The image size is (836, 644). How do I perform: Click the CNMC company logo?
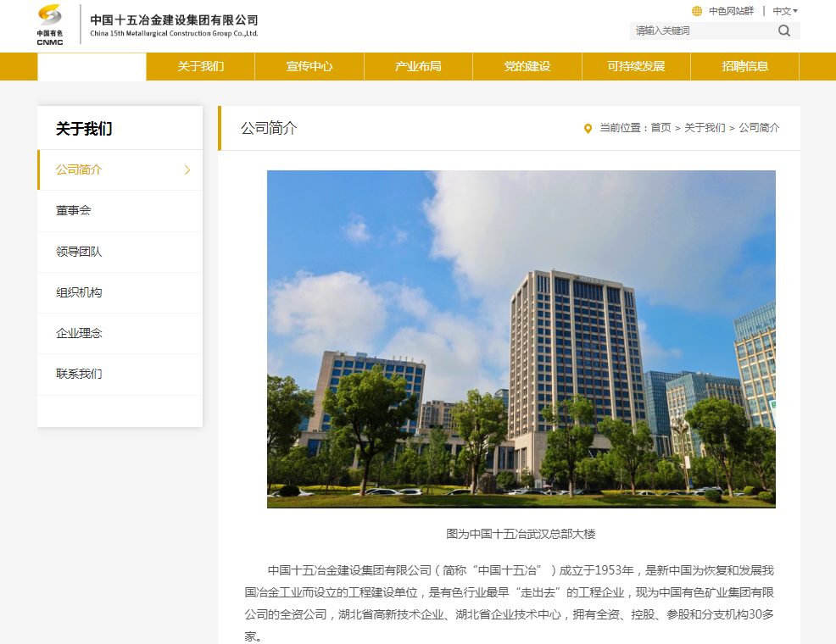click(50, 24)
